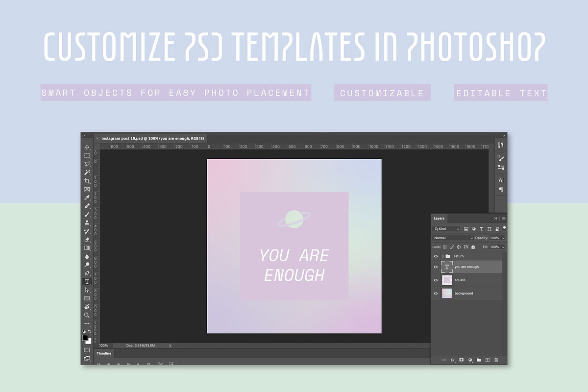
Task: Change the screen mode
Action: [87, 358]
